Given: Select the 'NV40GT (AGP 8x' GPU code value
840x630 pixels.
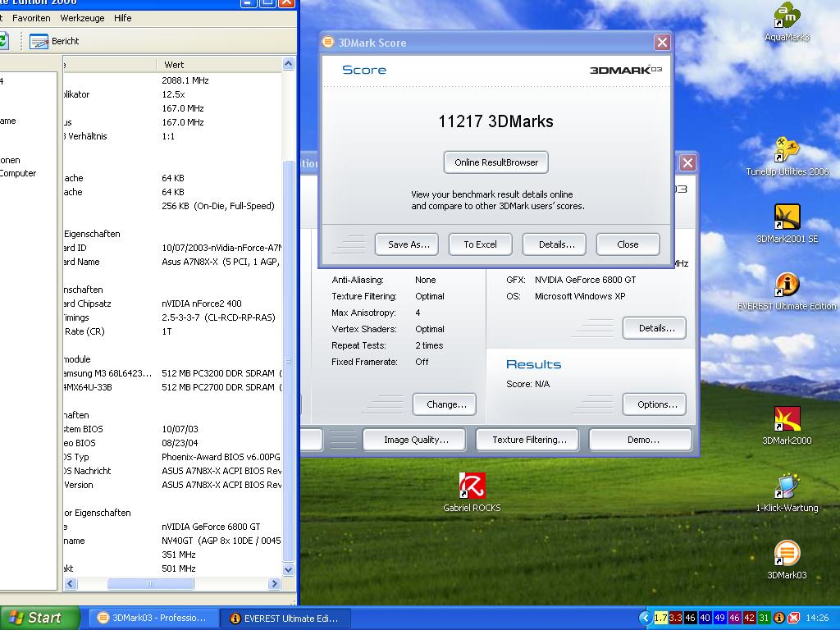Looking at the screenshot, I should (221, 541).
